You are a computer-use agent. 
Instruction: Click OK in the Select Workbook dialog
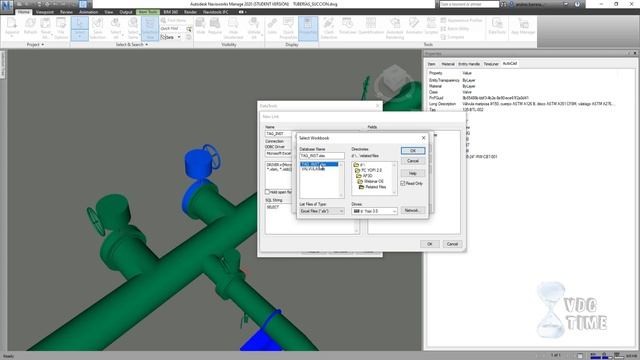tap(413, 151)
